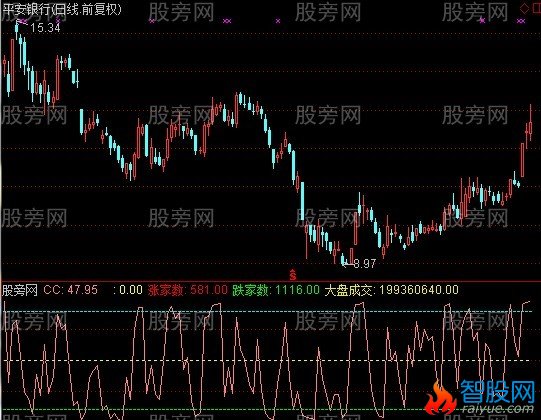Click the red diamond icon at top right
This screenshot has width=541, height=420.
524,9
